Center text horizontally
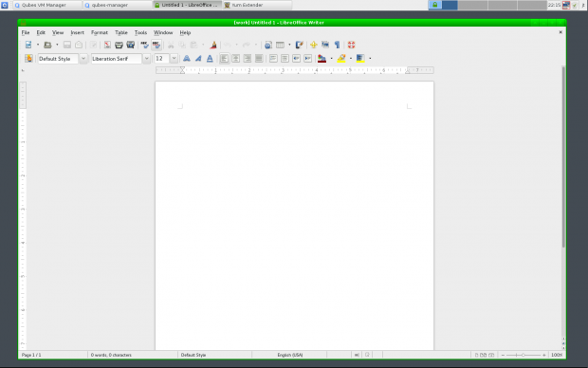This screenshot has width=588, height=368. 236,59
